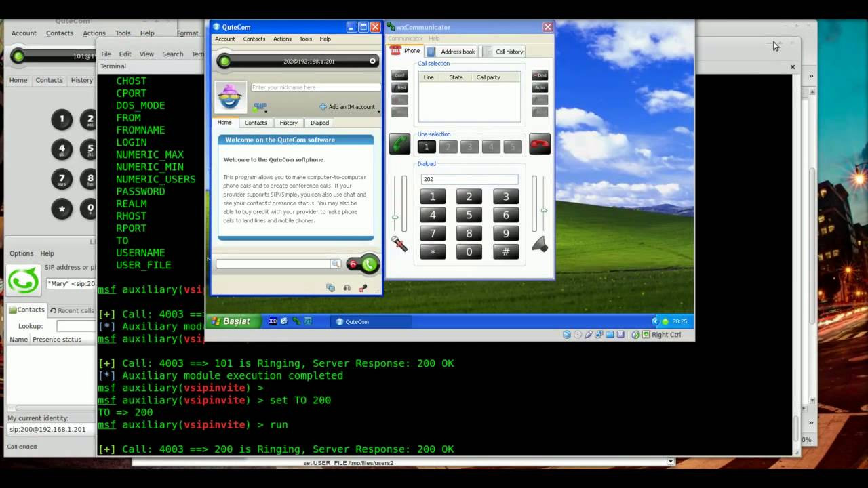The image size is (868, 488).
Task: Expand the account bar showing 202@192.168.1.201
Action: point(372,61)
